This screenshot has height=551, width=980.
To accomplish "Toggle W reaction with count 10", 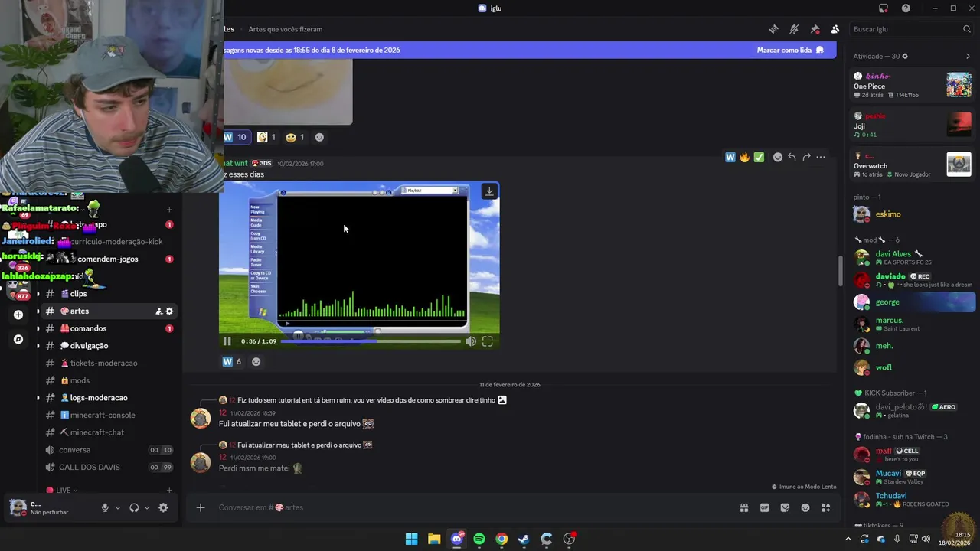I will (235, 138).
